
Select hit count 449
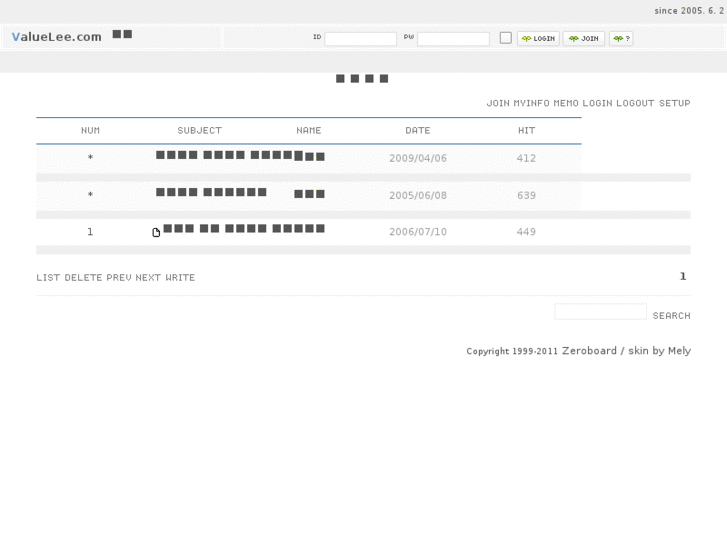pos(526,231)
